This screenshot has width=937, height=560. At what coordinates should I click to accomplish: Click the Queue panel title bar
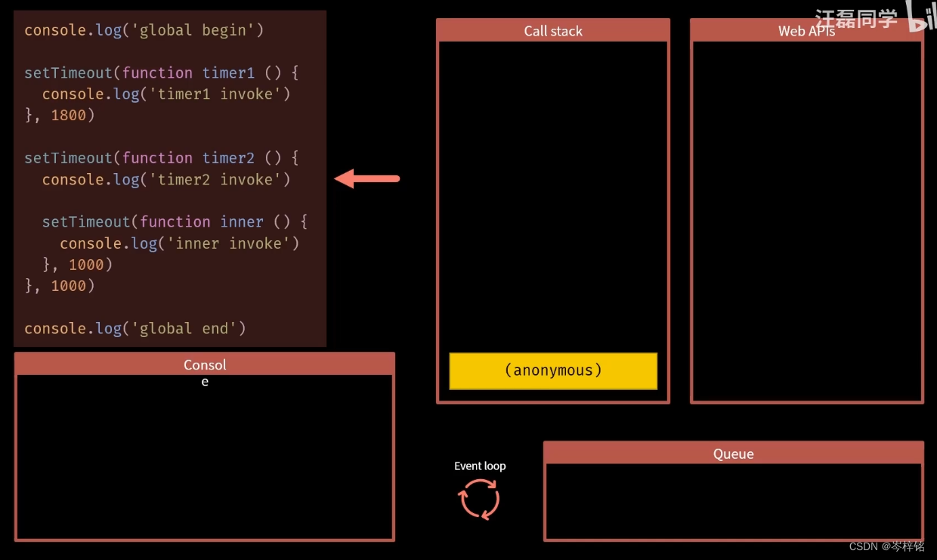732,453
